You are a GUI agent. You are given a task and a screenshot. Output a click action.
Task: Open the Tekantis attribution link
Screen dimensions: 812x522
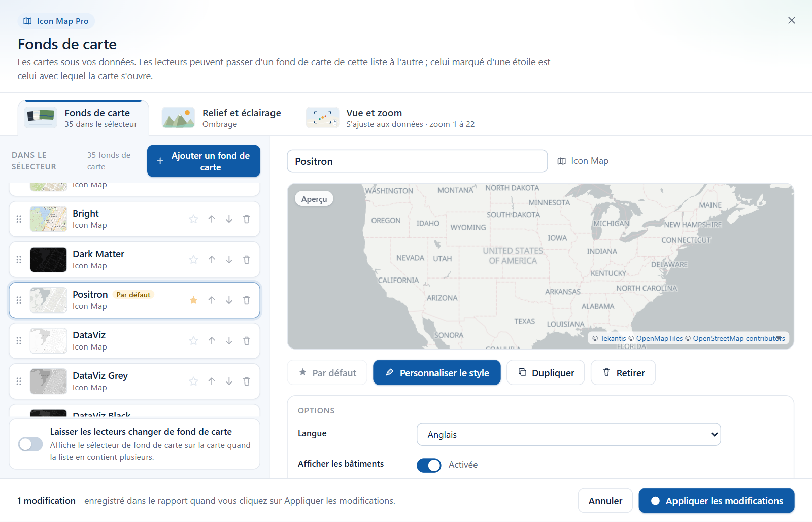tap(613, 338)
